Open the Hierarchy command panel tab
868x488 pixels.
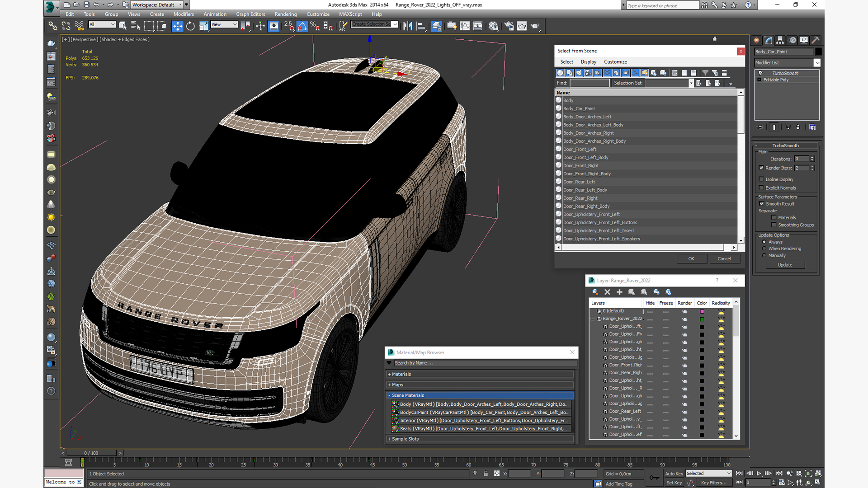pyautogui.click(x=780, y=40)
